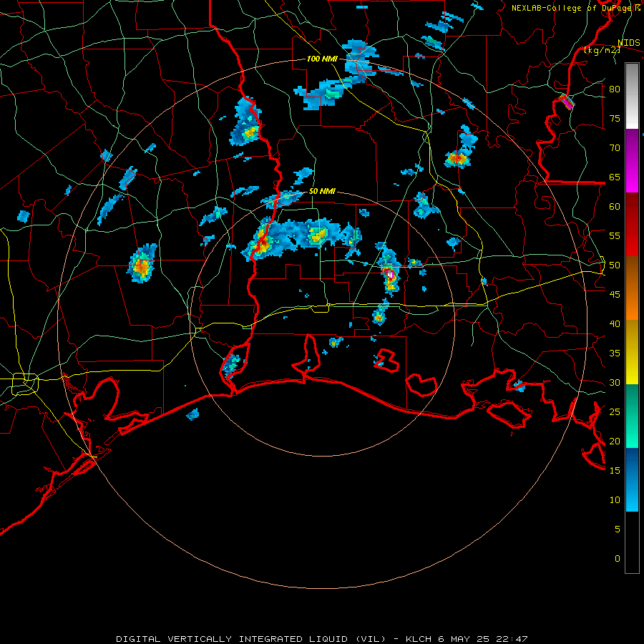Click the DIGITAL VERTICALLY INTEGRATED LIQUID (VIL) title

(250, 639)
